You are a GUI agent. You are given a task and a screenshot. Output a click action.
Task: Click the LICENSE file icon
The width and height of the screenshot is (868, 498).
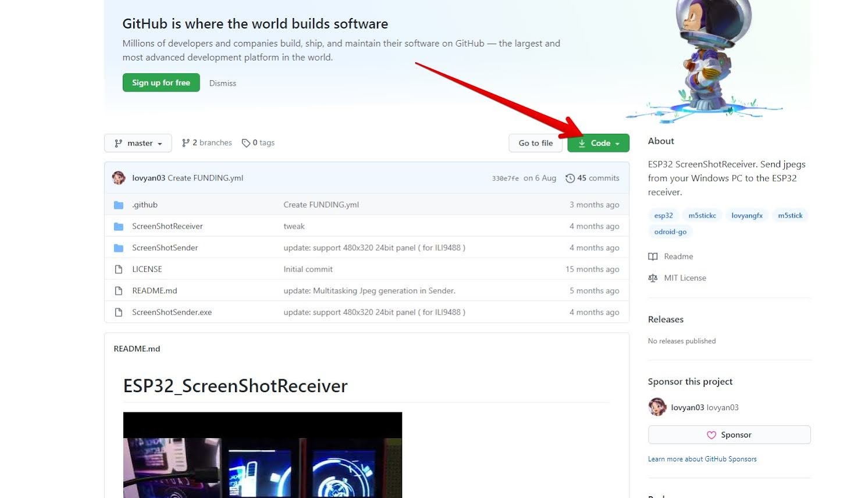tap(119, 269)
